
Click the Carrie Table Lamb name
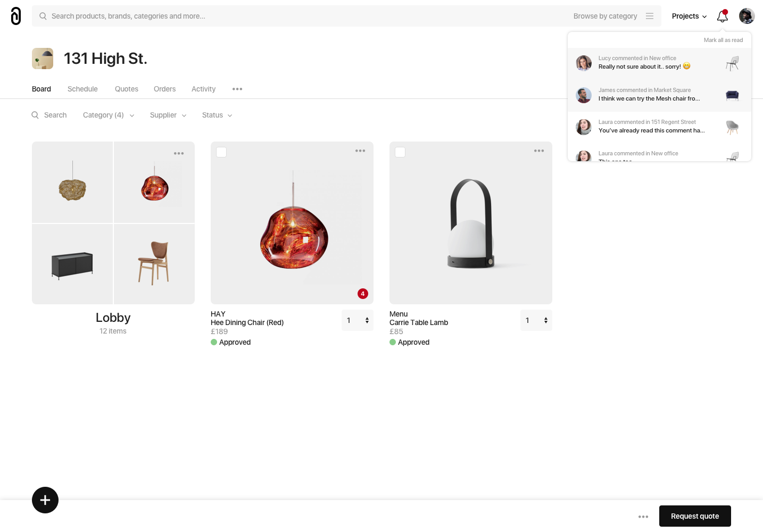419,322
